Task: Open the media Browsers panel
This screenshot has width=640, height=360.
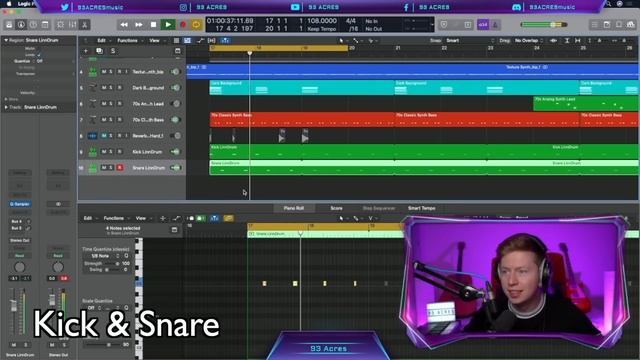Action: (x=631, y=25)
